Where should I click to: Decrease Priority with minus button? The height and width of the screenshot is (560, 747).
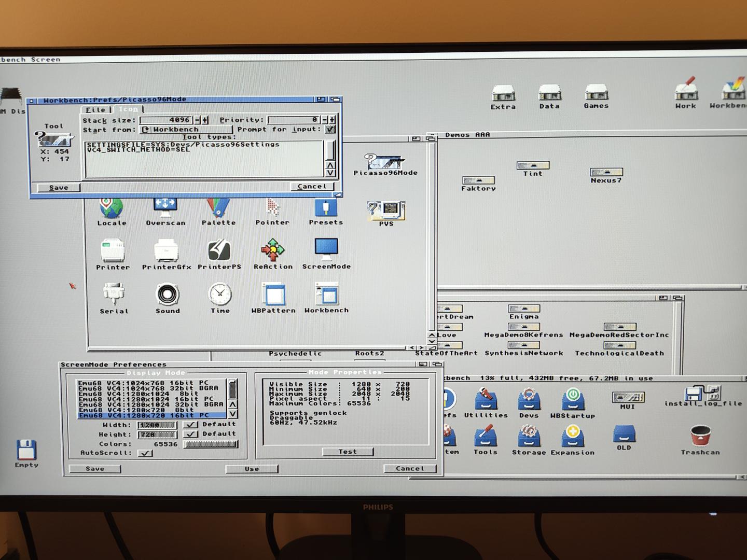(x=325, y=120)
